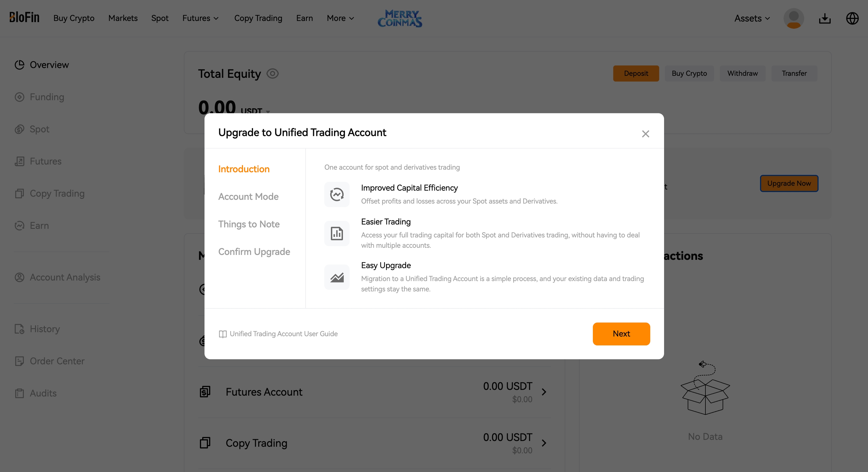Click the Earn sidebar icon
This screenshot has height=472, width=868.
[x=20, y=225]
